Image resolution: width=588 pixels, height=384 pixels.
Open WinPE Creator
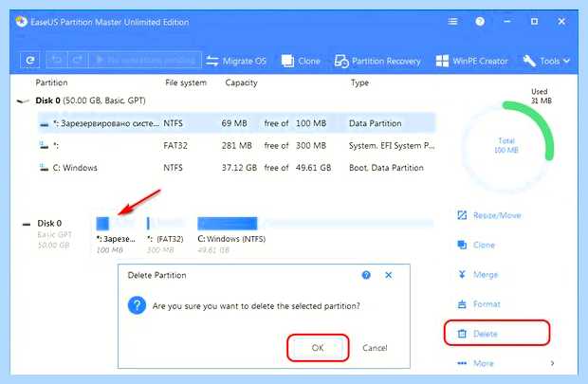click(472, 61)
